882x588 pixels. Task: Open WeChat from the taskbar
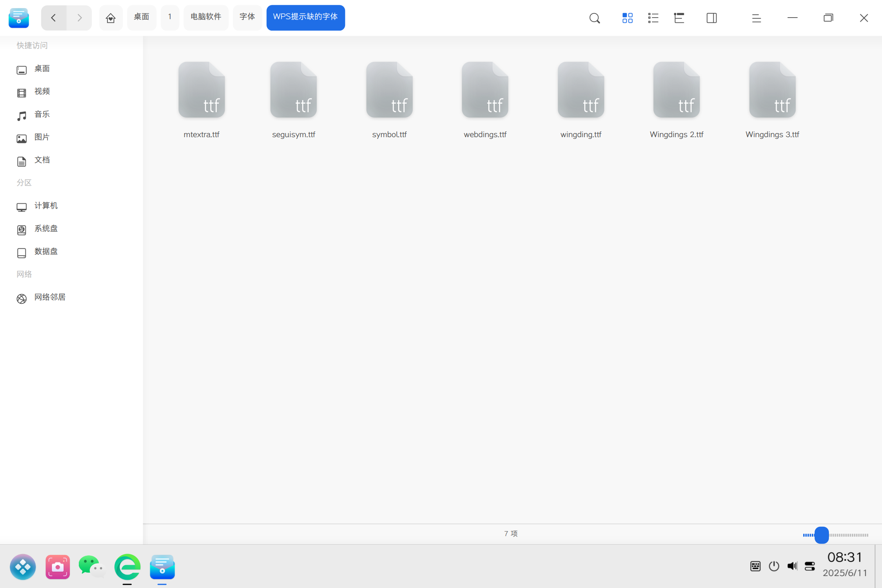point(92,567)
